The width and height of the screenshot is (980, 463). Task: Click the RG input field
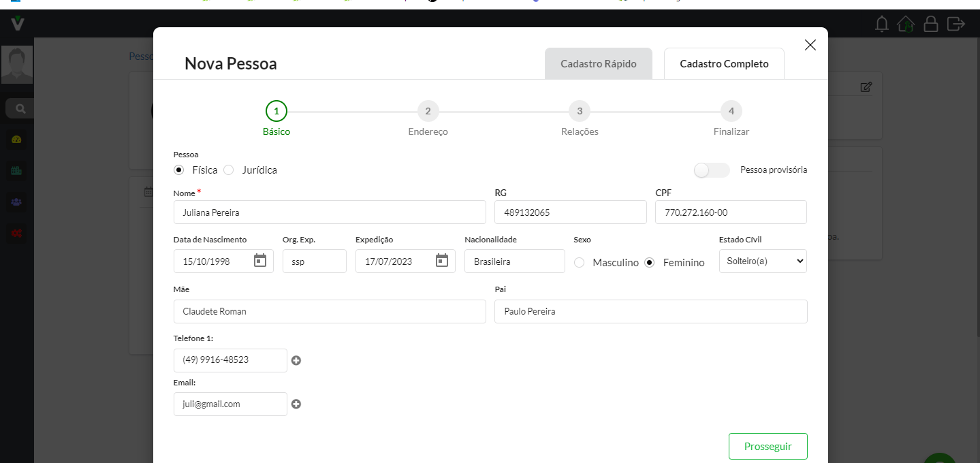(571, 212)
